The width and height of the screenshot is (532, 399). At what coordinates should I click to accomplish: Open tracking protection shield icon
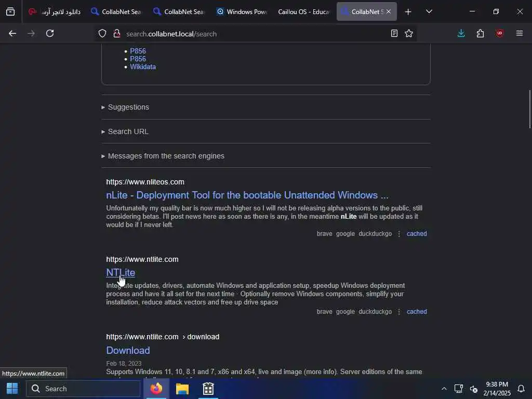point(102,33)
